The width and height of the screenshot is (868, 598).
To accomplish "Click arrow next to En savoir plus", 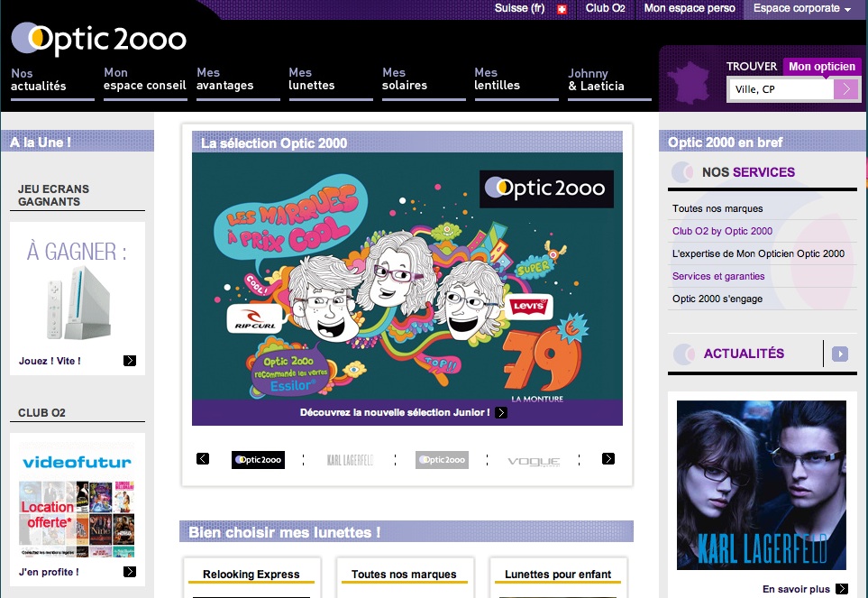I will pos(842,589).
